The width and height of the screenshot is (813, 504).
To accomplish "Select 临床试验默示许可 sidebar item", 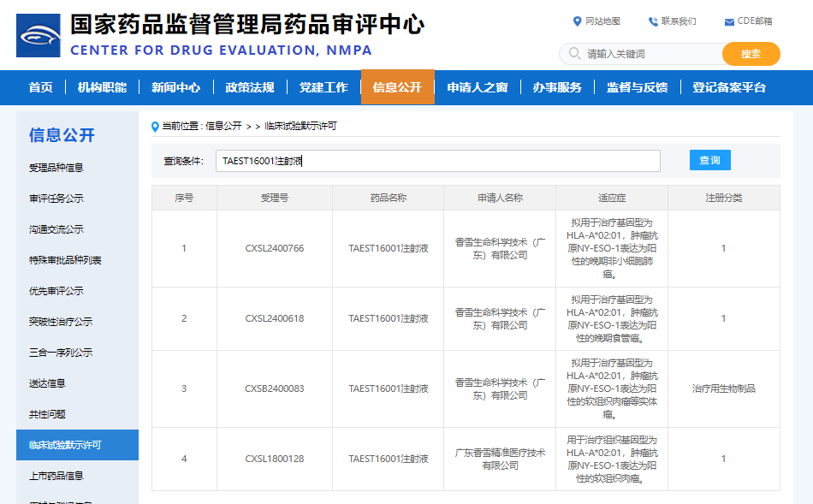I will click(x=77, y=445).
